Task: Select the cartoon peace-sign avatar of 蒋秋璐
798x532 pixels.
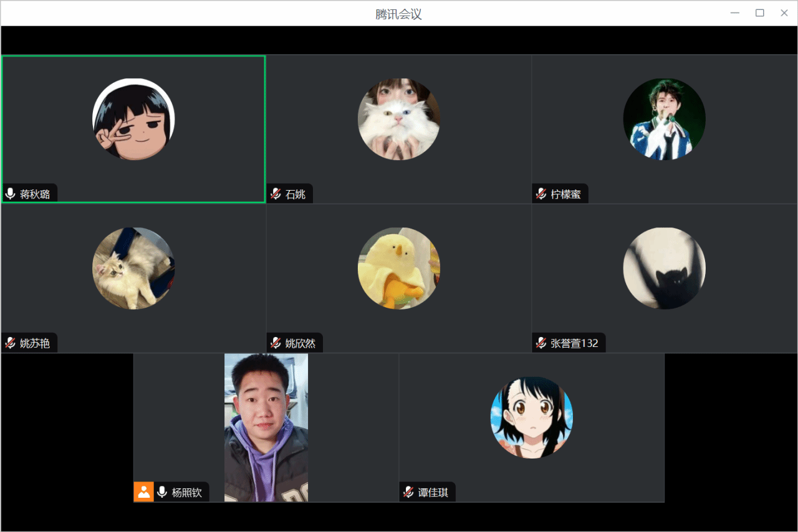Action: pyautogui.click(x=133, y=119)
